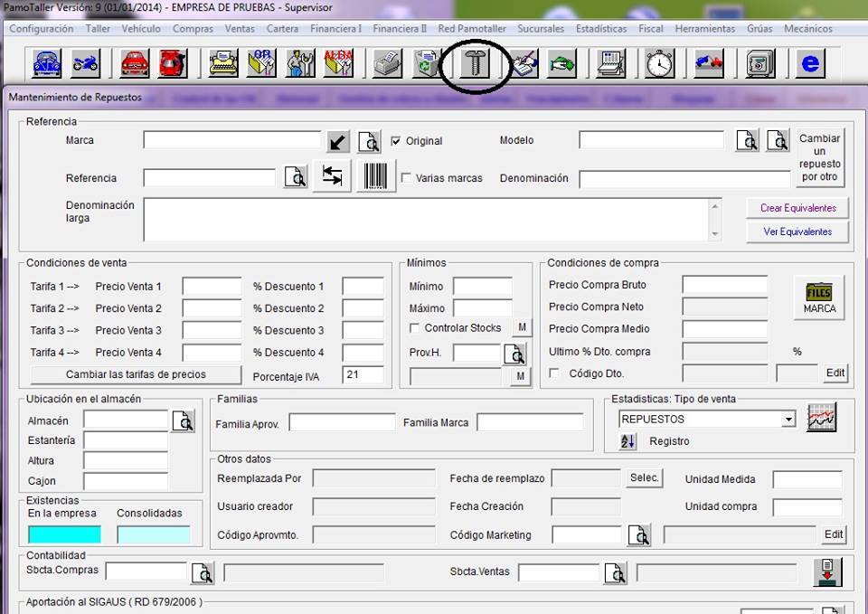Viewport: 868px width, 614px height.
Task: Open the Vehículo menu
Action: 141,29
